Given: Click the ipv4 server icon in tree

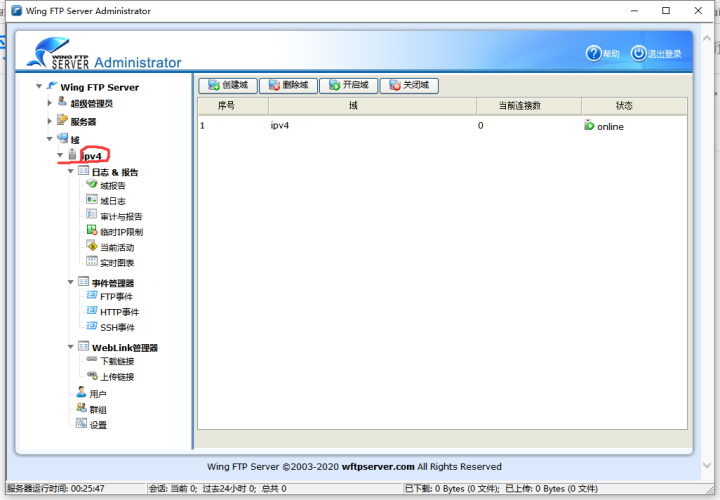Looking at the screenshot, I should pos(73,154).
